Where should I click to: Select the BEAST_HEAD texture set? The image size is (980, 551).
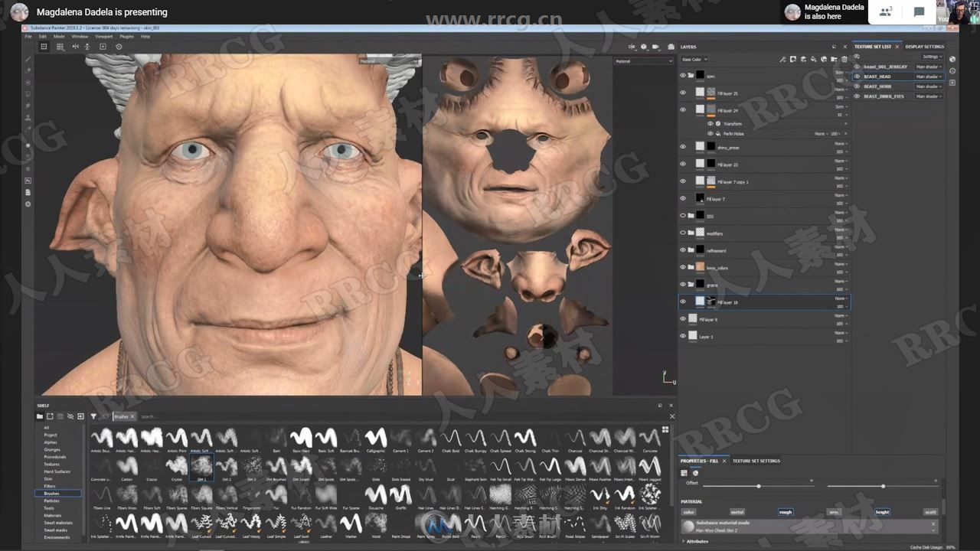point(878,77)
